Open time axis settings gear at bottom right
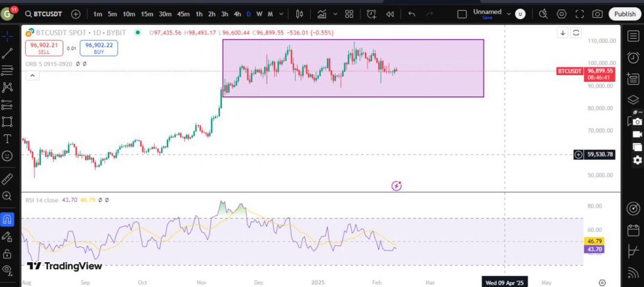Screen dimensions: 644x287 point(602,282)
